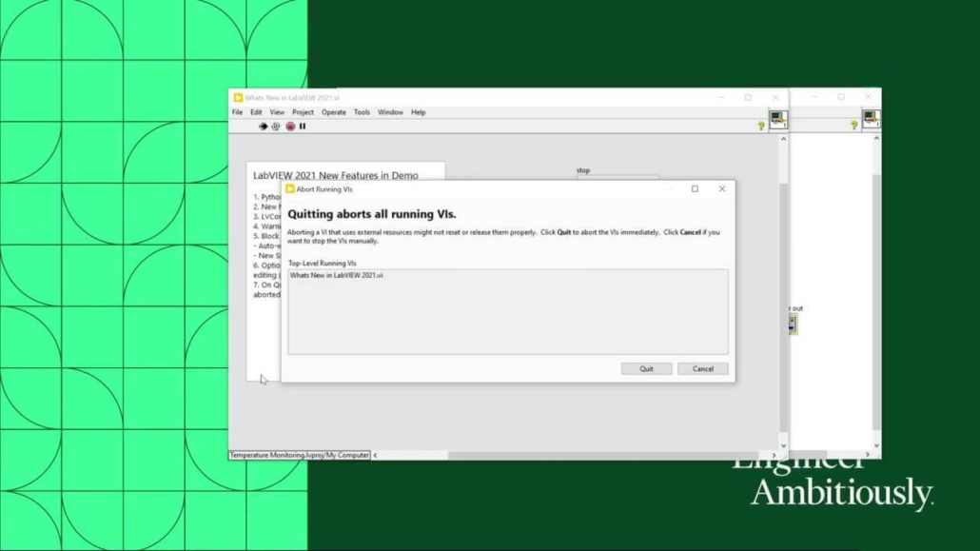Open the View menu
The height and width of the screenshot is (551, 980).
click(277, 112)
